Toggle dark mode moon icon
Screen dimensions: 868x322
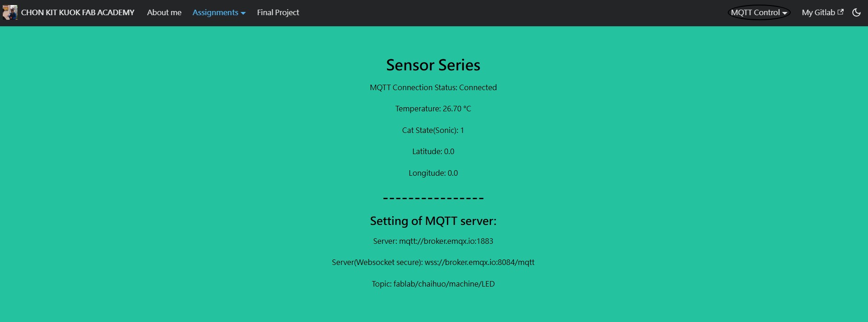[856, 12]
